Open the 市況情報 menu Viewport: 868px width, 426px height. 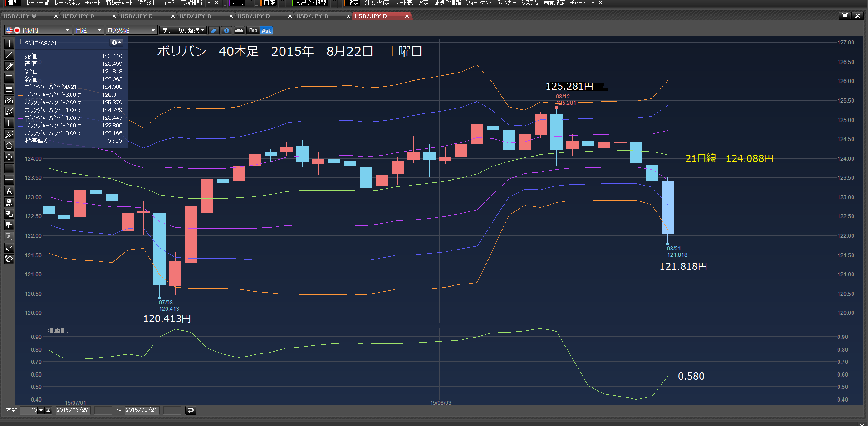click(x=191, y=3)
